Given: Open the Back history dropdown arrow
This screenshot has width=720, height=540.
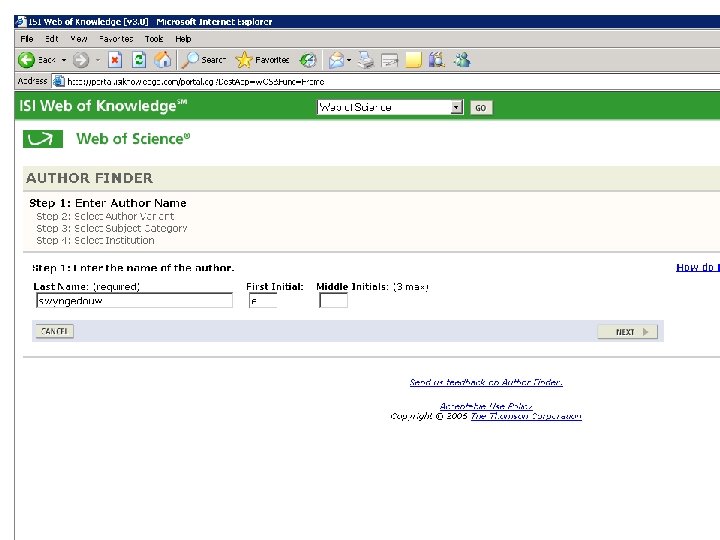Looking at the screenshot, I should pyautogui.click(x=64, y=60).
